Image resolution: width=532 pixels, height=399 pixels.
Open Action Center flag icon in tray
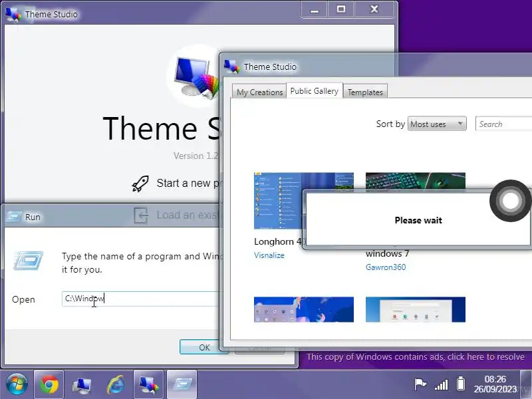tap(420, 384)
